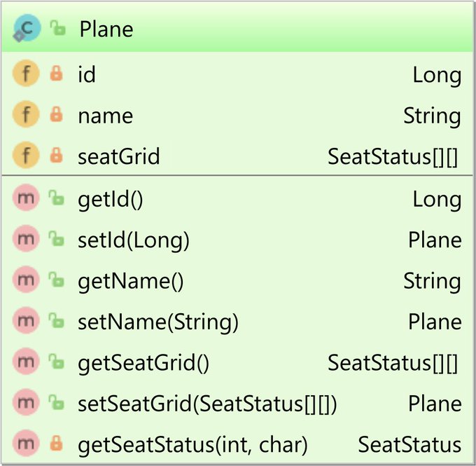Click the method icon for getName()
The image size is (476, 466).
26,280
